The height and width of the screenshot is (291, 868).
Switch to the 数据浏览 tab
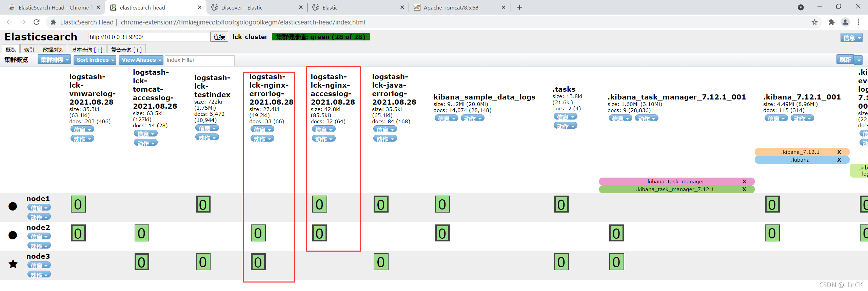[x=53, y=49]
